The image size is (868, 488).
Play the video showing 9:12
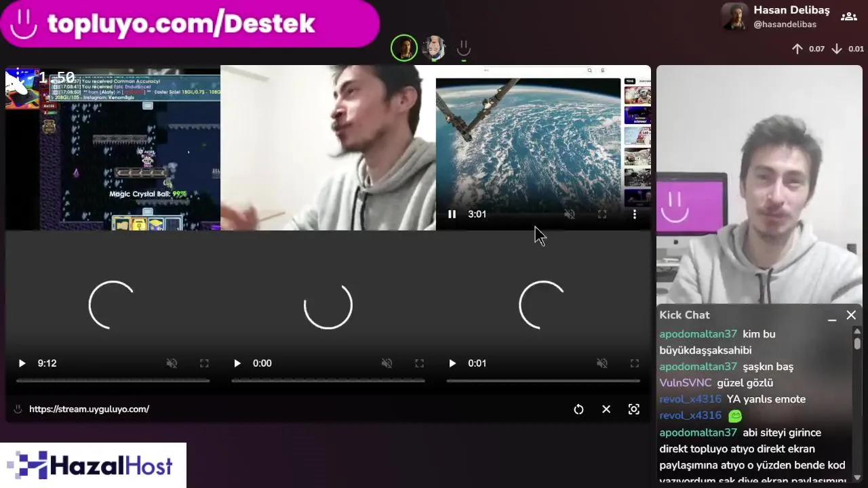coord(22,363)
